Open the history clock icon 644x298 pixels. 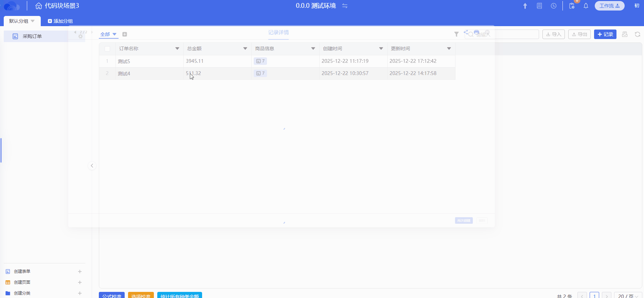point(554,6)
